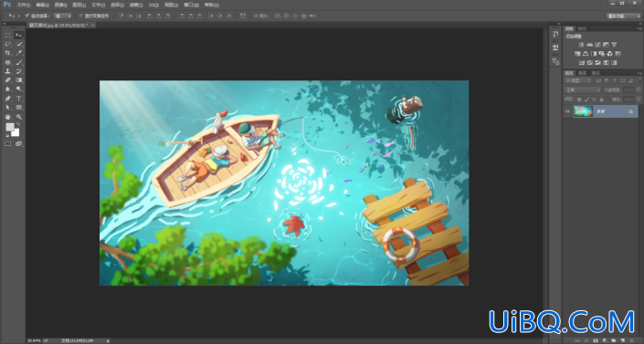Image resolution: width=644 pixels, height=344 pixels.
Task: Select the Lasso tool
Action: point(8,45)
